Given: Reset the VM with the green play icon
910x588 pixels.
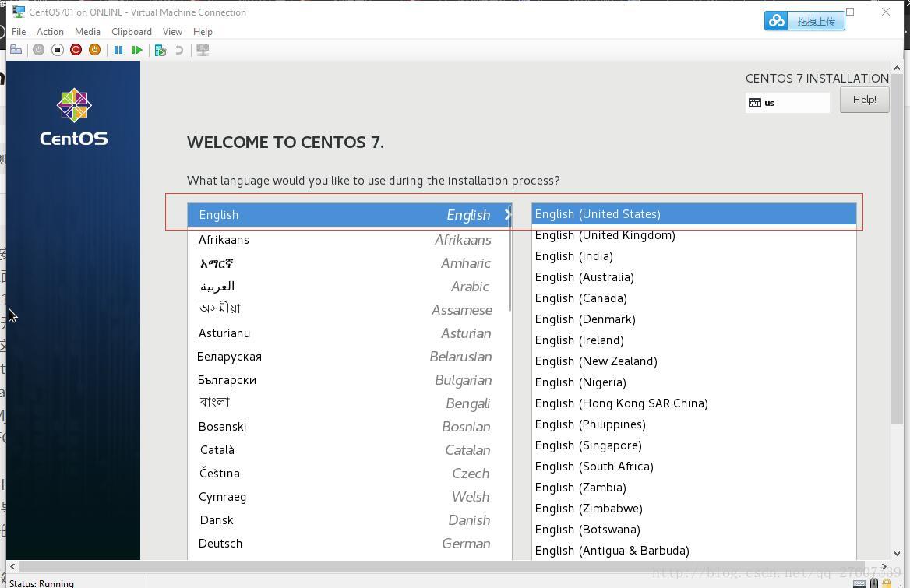Looking at the screenshot, I should coord(137,50).
